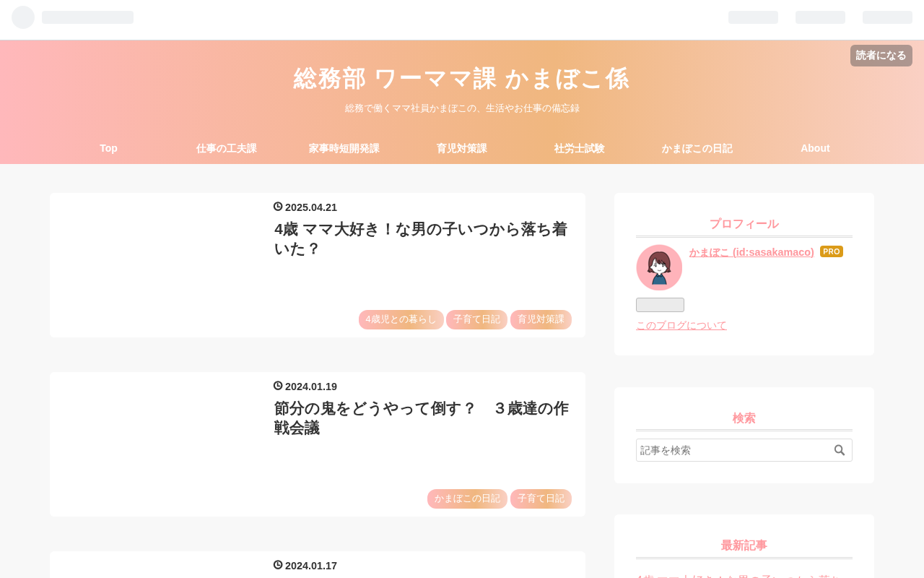Open the かまぼこ (id:sasakamaco) profile link
Viewport: 924px width, 578px height.
click(751, 251)
